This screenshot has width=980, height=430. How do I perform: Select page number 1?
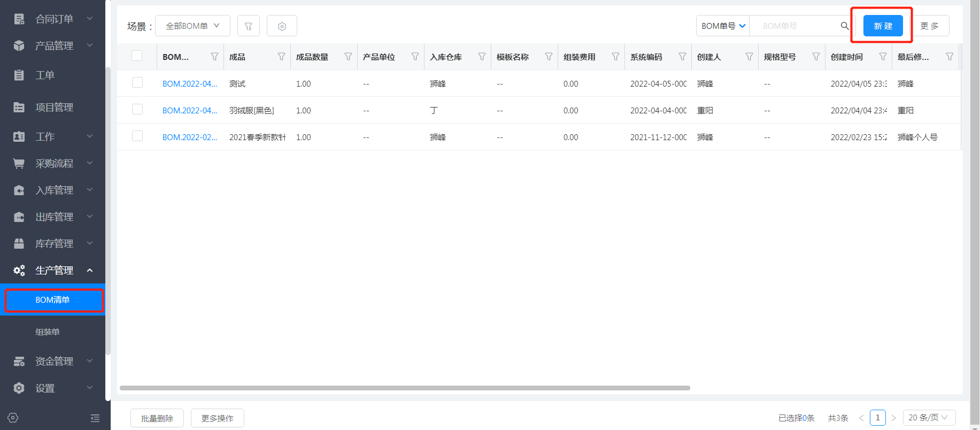click(877, 417)
